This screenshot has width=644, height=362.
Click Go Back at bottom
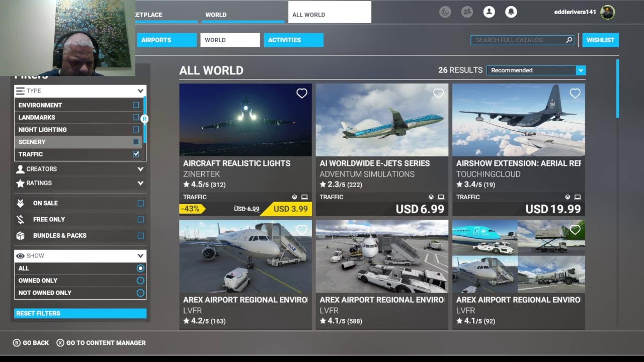point(31,343)
